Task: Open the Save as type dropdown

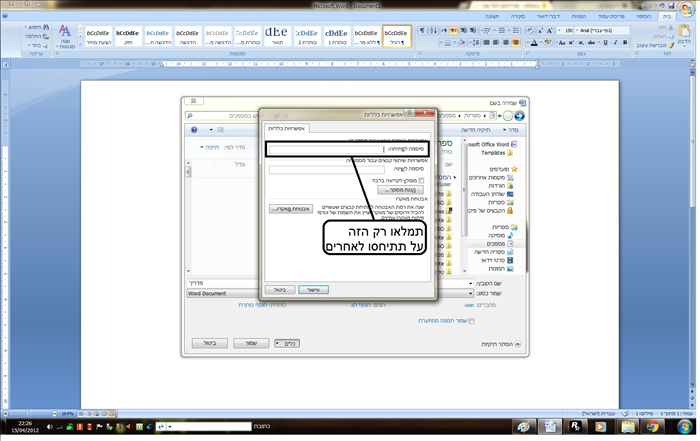Action: (x=471, y=293)
